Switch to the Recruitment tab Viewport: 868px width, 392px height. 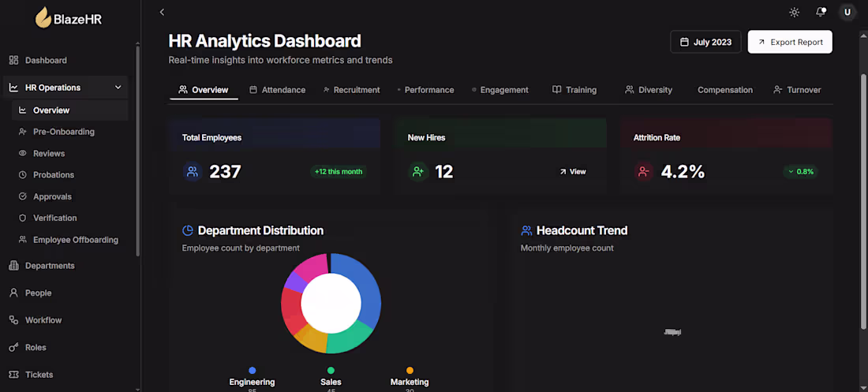pos(351,90)
